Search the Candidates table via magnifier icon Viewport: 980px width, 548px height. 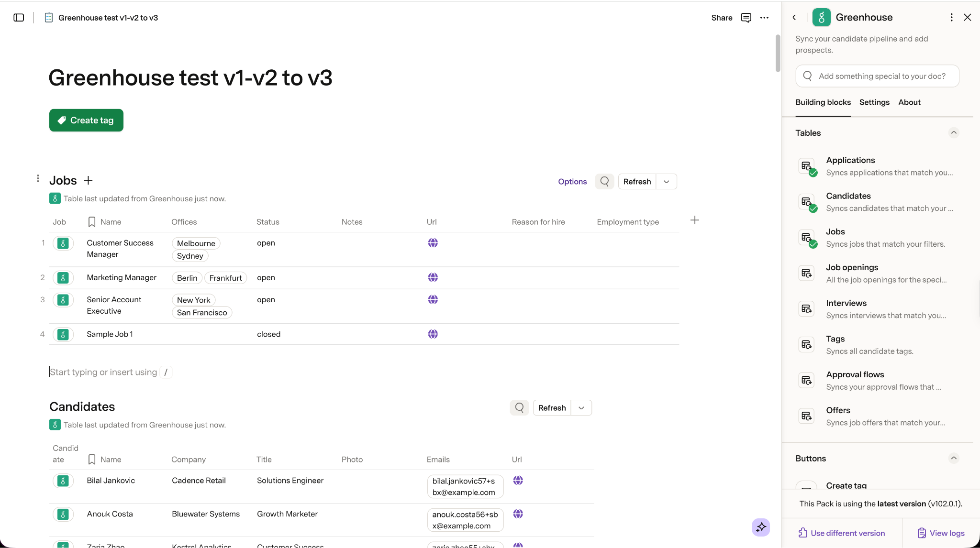pos(519,408)
